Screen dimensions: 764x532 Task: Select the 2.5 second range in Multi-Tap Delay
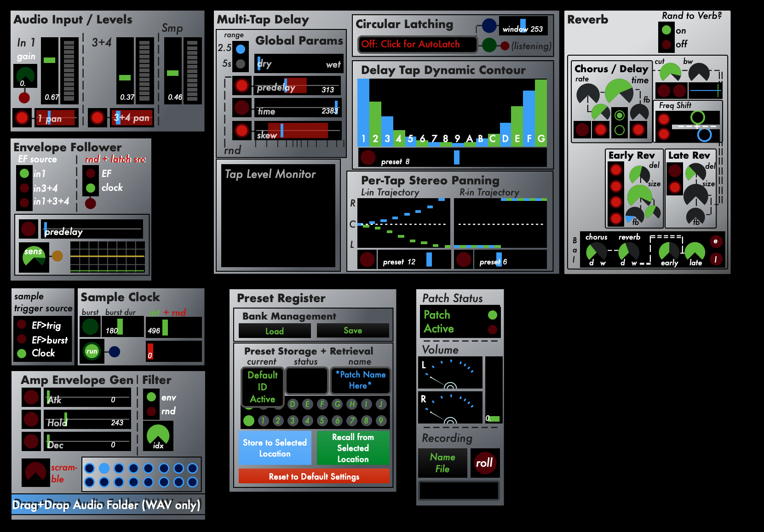click(240, 48)
